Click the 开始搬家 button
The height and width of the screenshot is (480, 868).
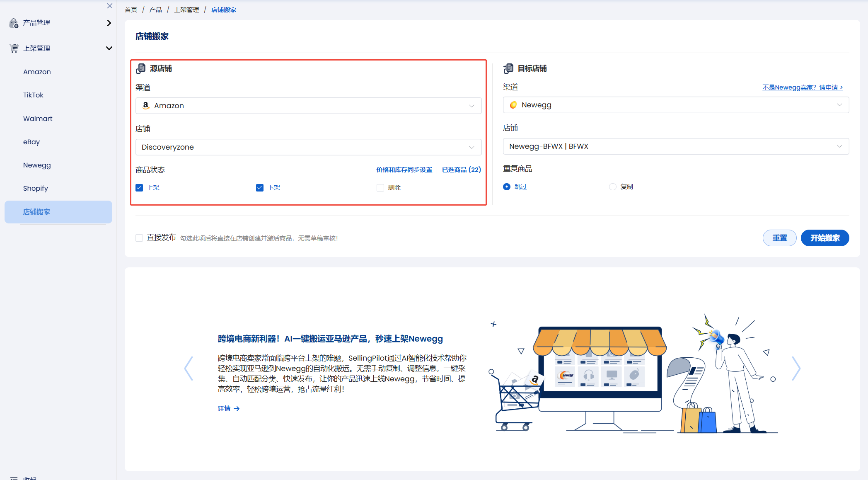pos(824,238)
